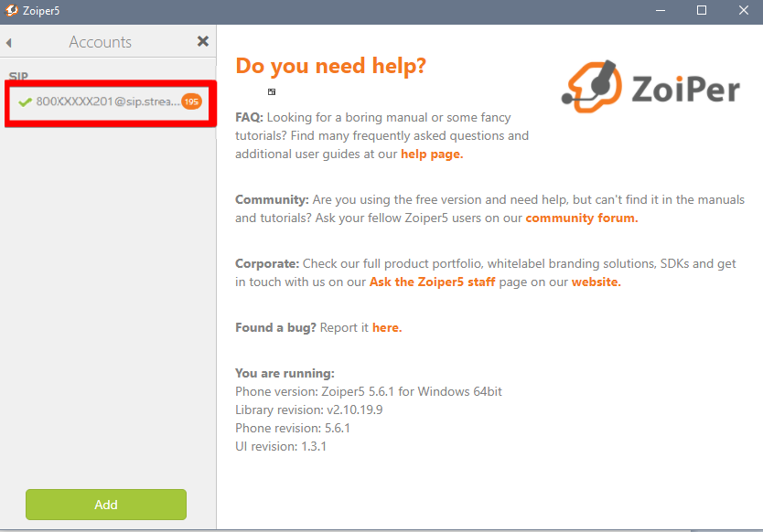This screenshot has height=532, width=763.
Task: Click the small icon below help heading
Action: [x=272, y=91]
